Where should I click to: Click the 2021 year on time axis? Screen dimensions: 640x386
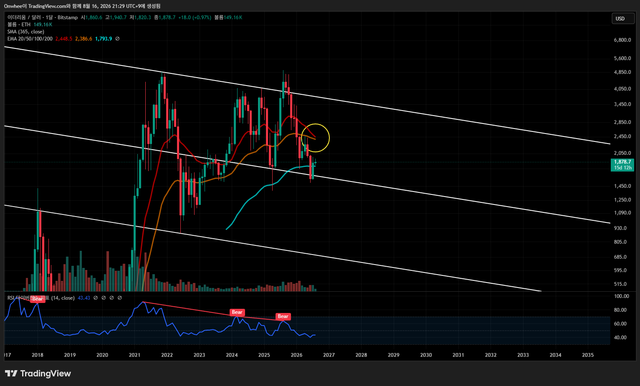pyautogui.click(x=135, y=355)
